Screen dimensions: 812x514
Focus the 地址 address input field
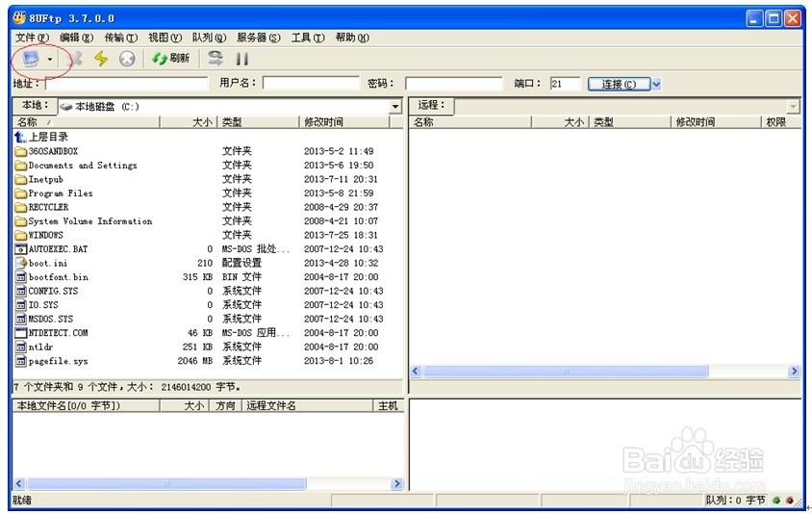(126, 84)
